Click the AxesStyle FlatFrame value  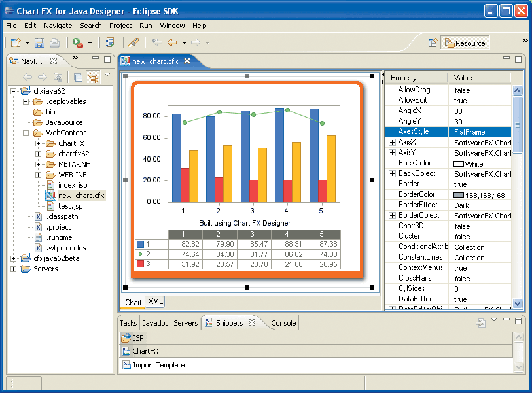coord(470,132)
